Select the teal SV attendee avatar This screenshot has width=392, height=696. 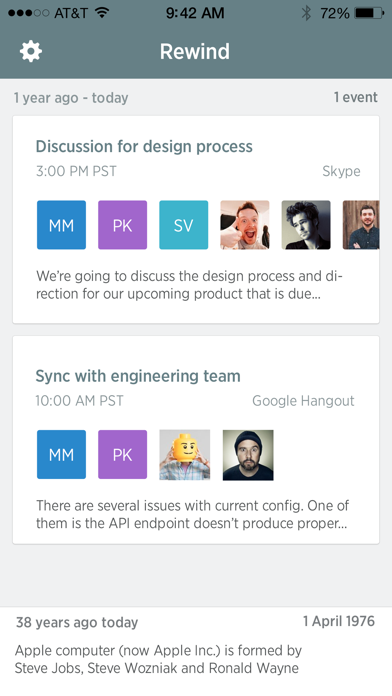[x=184, y=225]
